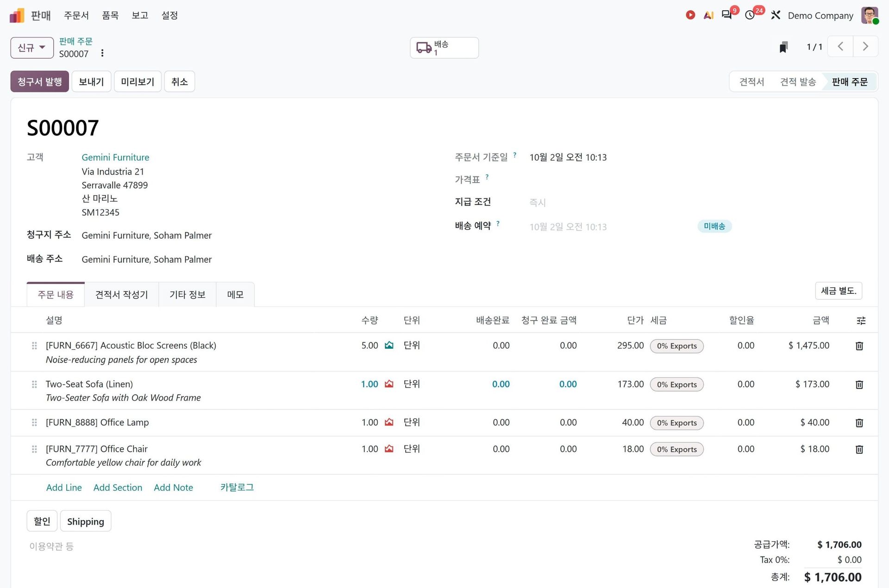Image resolution: width=889 pixels, height=588 pixels.
Task: Open the 주문서 menu
Action: [x=76, y=15]
